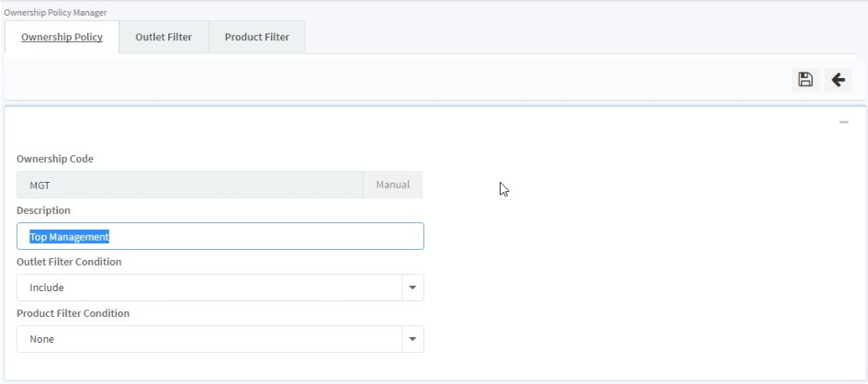This screenshot has height=384, width=868.
Task: Click the arrow beside the None value
Action: 412,339
